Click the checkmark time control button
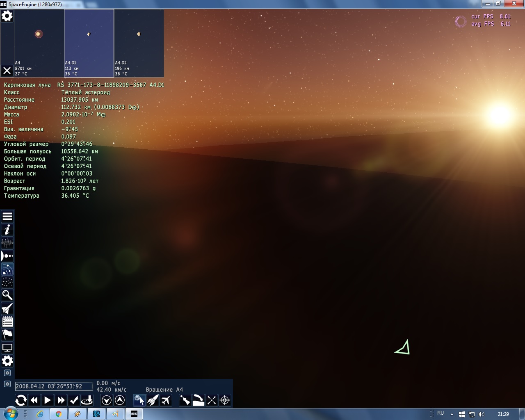This screenshot has width=525, height=420. click(x=74, y=400)
